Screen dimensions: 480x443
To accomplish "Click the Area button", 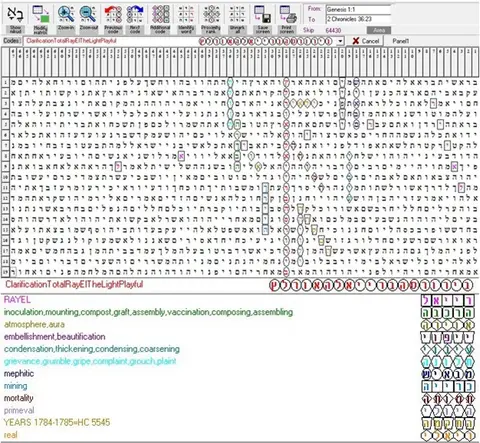I will click(x=379, y=30).
